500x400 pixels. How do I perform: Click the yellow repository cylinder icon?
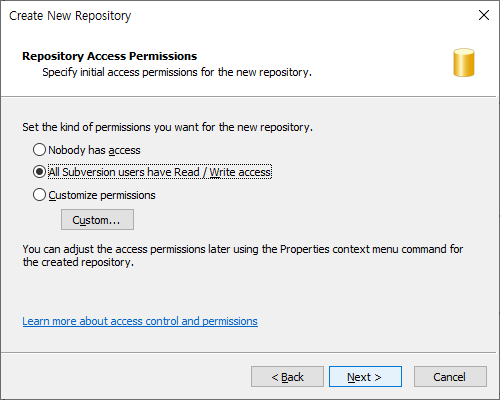[464, 63]
